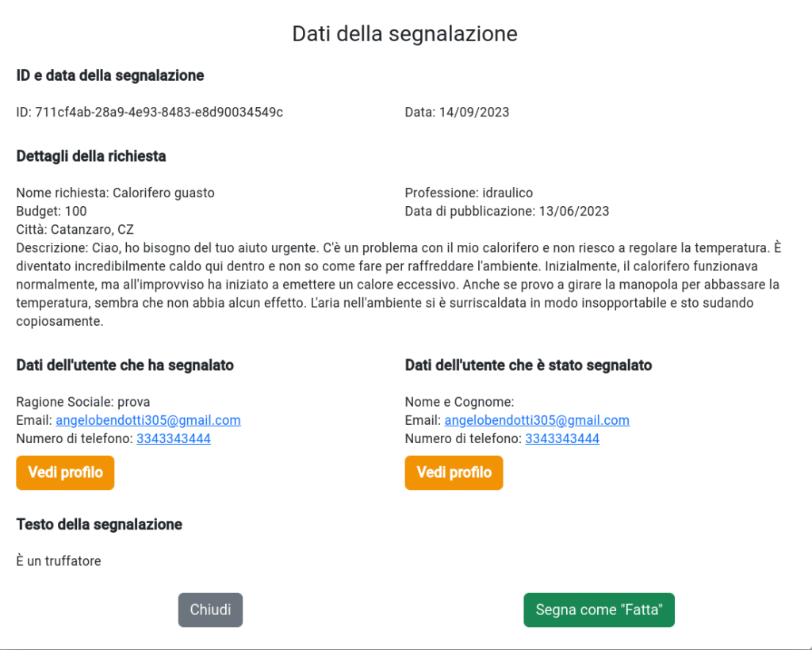Click the report ID value text
Viewport: 812px width, 650px height.
coord(159,113)
